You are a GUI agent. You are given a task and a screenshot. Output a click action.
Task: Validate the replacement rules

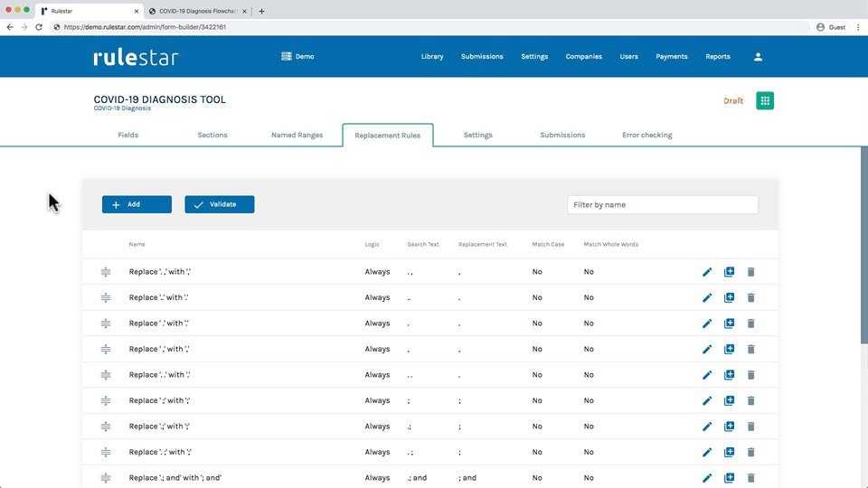[x=220, y=204]
